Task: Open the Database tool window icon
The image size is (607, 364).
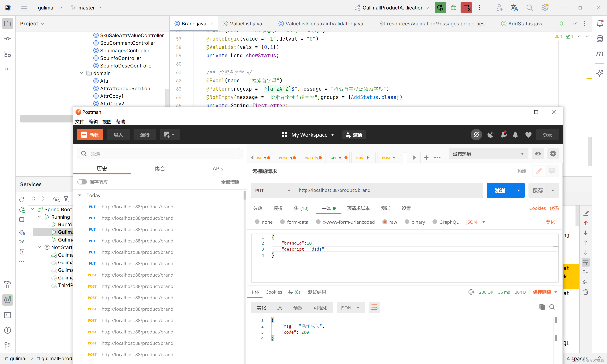Action: (600, 38)
